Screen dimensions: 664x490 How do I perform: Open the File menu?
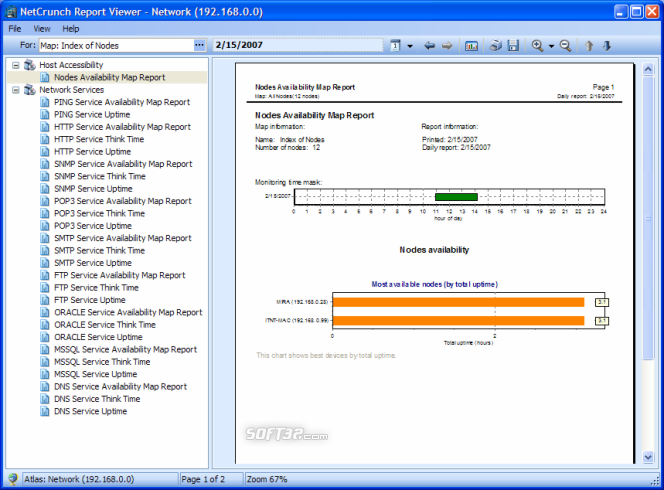click(15, 29)
